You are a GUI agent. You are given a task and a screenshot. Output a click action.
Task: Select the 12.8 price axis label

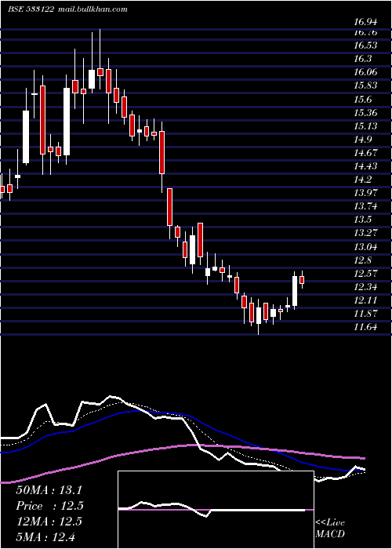pyautogui.click(x=362, y=260)
